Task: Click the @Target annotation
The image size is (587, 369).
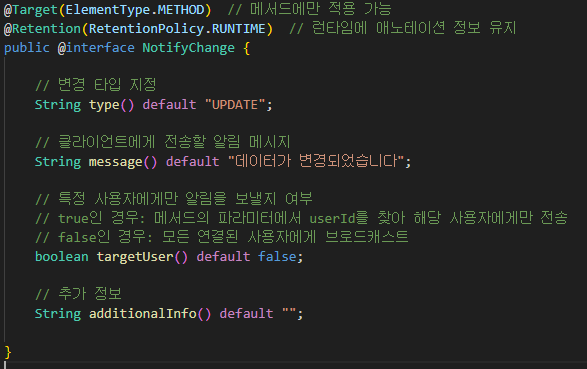Action: click(x=31, y=10)
